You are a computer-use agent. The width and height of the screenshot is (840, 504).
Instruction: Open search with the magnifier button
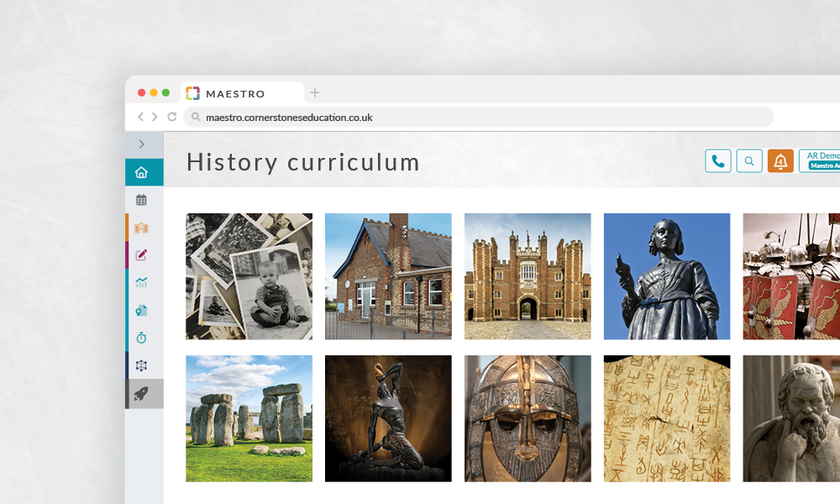(749, 160)
